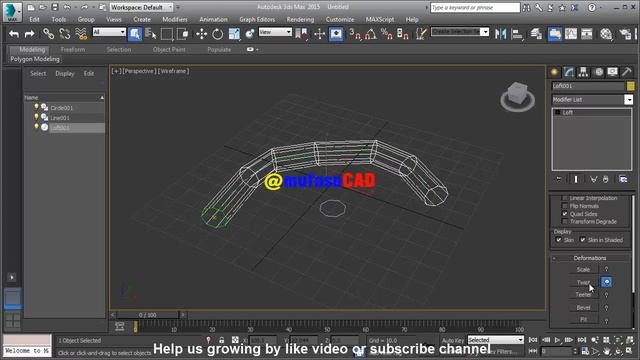Click the command panel vertical scrollbar
This screenshot has width=640, height=360.
coord(633,244)
